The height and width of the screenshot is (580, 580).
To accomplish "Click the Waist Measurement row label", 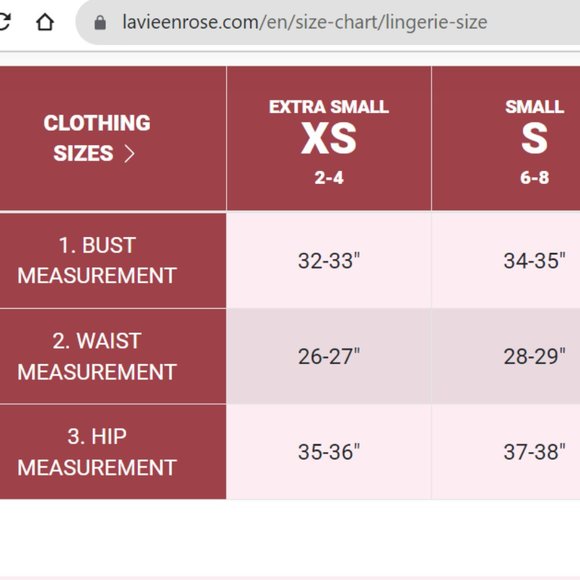I will (x=97, y=356).
